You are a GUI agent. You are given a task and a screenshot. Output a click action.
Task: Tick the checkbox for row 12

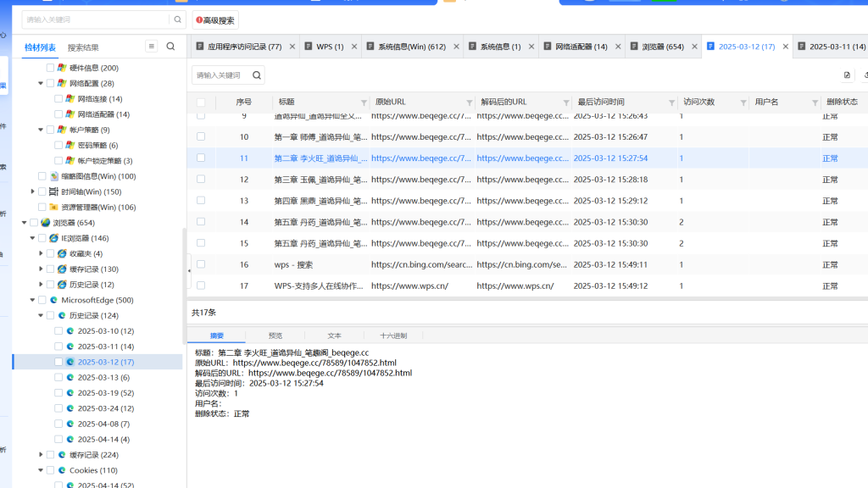click(201, 180)
